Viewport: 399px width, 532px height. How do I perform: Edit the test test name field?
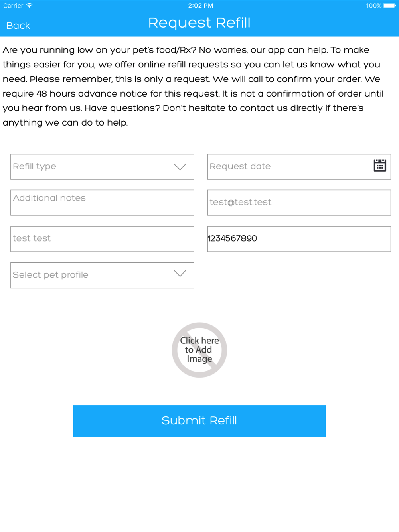point(102,239)
